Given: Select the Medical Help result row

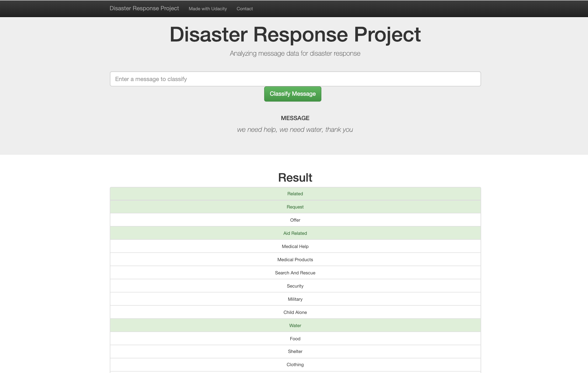Looking at the screenshot, I should pyautogui.click(x=295, y=246).
